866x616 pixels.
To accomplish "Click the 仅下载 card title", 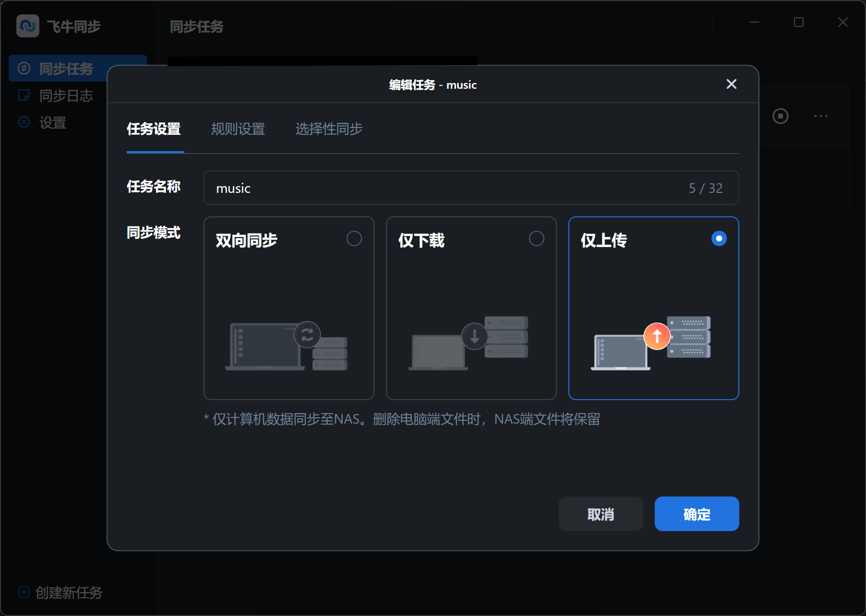I will pyautogui.click(x=421, y=240).
